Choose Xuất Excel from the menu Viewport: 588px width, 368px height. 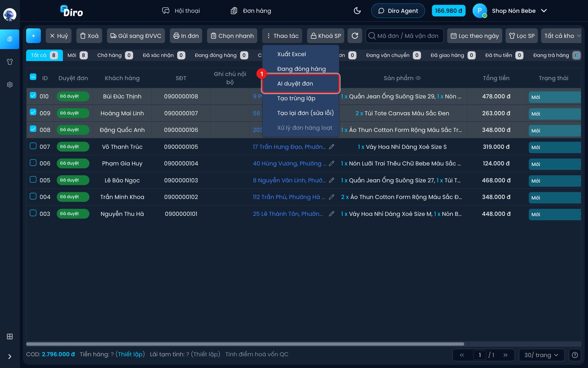pyautogui.click(x=301, y=54)
